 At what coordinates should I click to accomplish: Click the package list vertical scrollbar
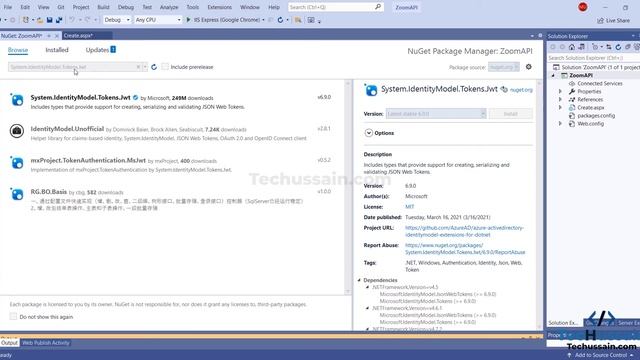[348, 187]
